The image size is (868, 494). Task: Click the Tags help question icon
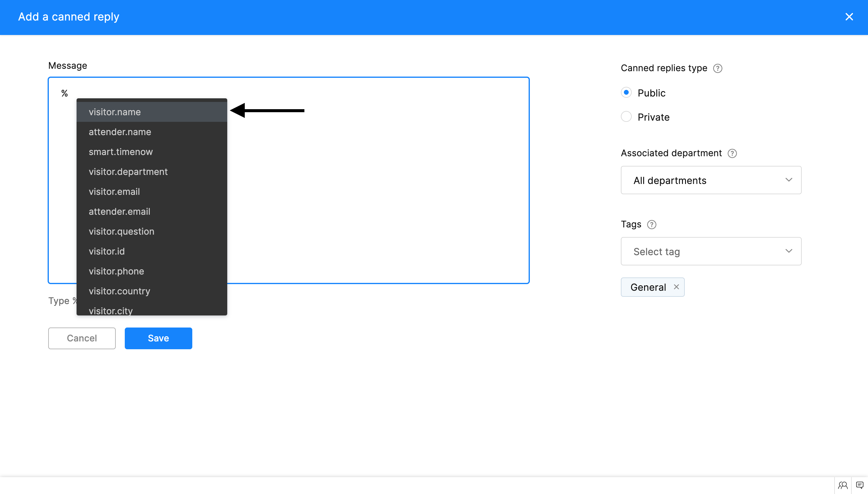pyautogui.click(x=651, y=225)
